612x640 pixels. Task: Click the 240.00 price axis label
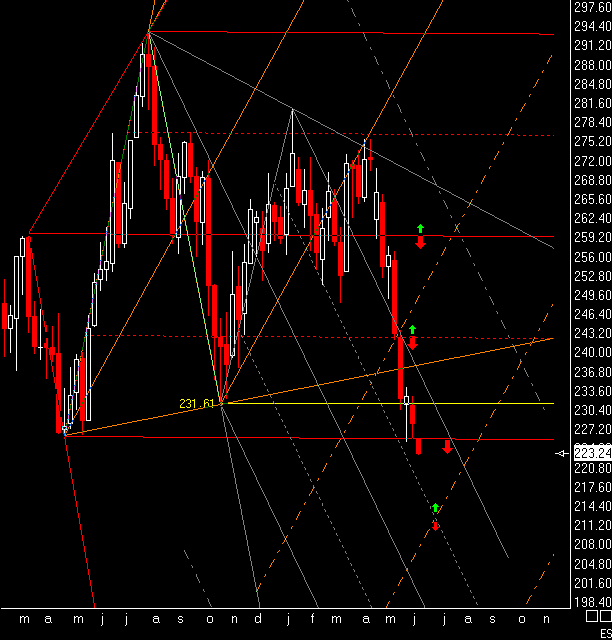pyautogui.click(x=592, y=352)
